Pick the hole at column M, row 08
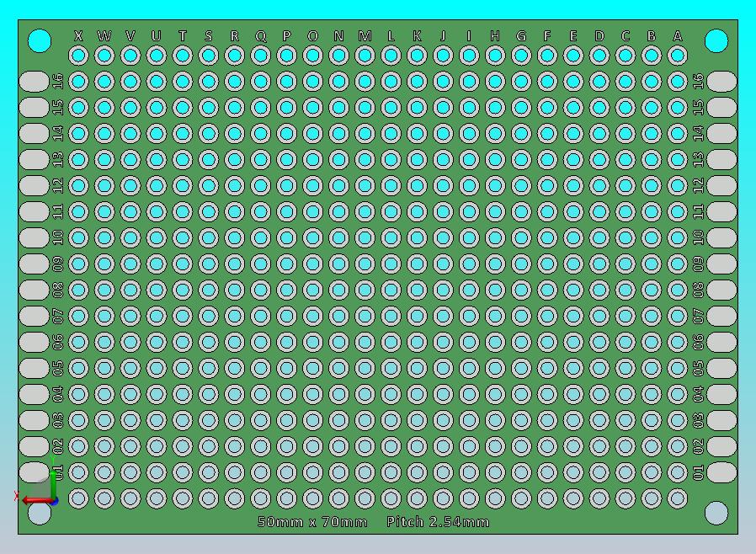The height and width of the screenshot is (554, 756). click(x=365, y=290)
